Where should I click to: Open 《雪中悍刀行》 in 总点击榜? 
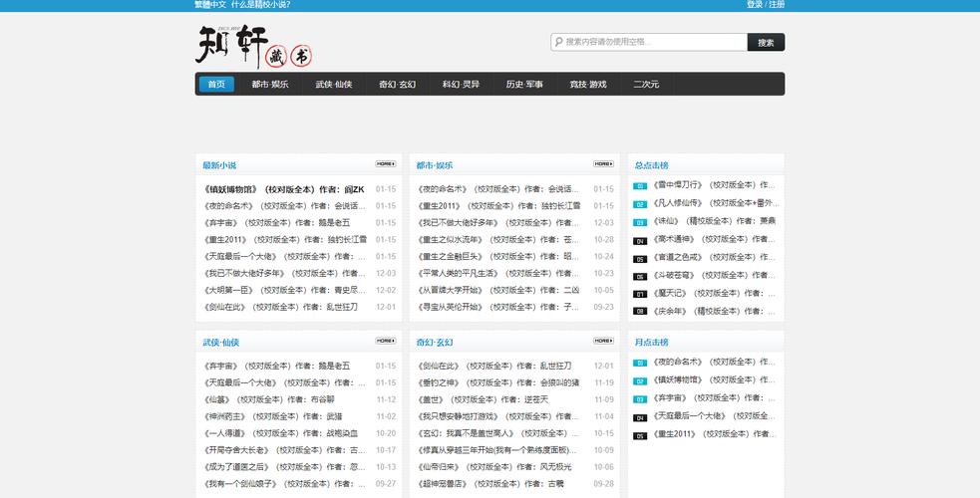pos(678,185)
